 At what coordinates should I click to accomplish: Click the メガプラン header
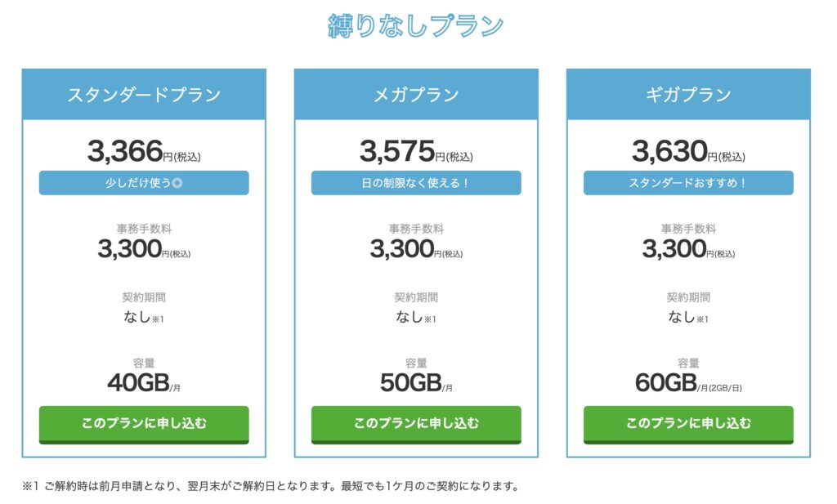pyautogui.click(x=416, y=95)
